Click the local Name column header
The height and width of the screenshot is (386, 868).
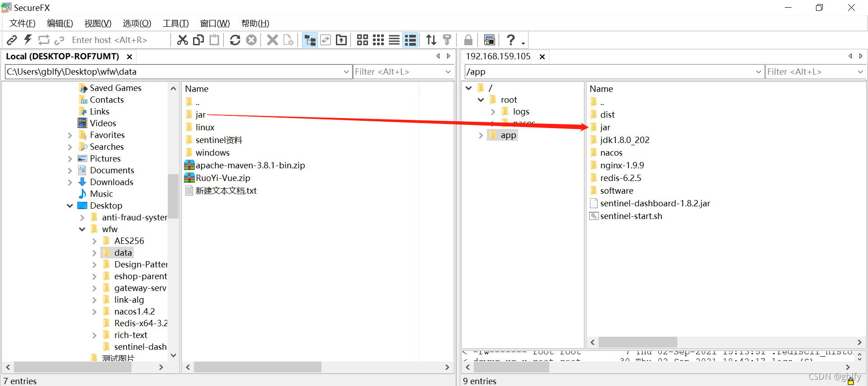point(197,89)
